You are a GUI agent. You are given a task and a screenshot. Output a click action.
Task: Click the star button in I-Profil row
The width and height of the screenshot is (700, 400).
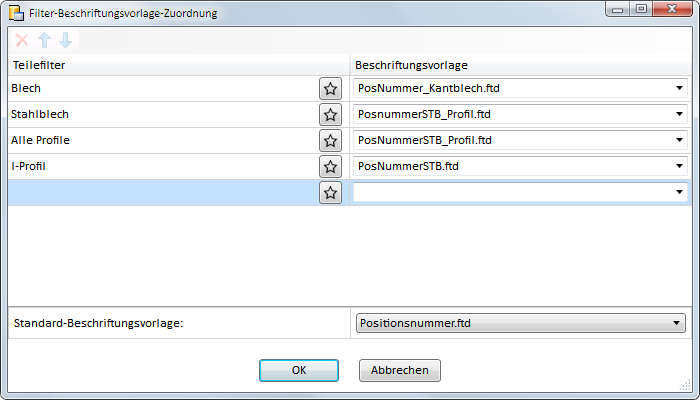pyautogui.click(x=330, y=167)
